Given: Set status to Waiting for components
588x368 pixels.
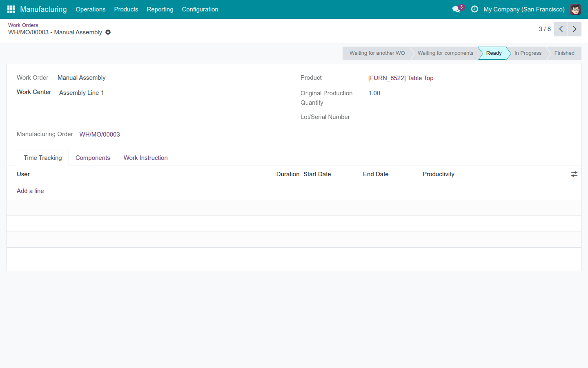Looking at the screenshot, I should [x=445, y=53].
